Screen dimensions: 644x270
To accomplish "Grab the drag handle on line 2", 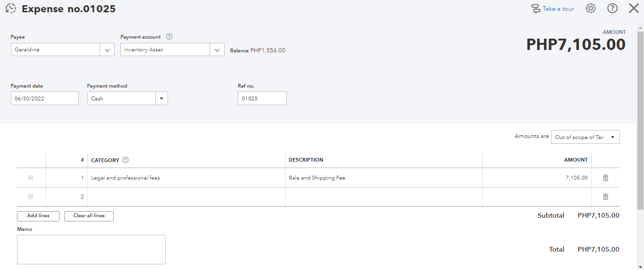I will pyautogui.click(x=31, y=196).
